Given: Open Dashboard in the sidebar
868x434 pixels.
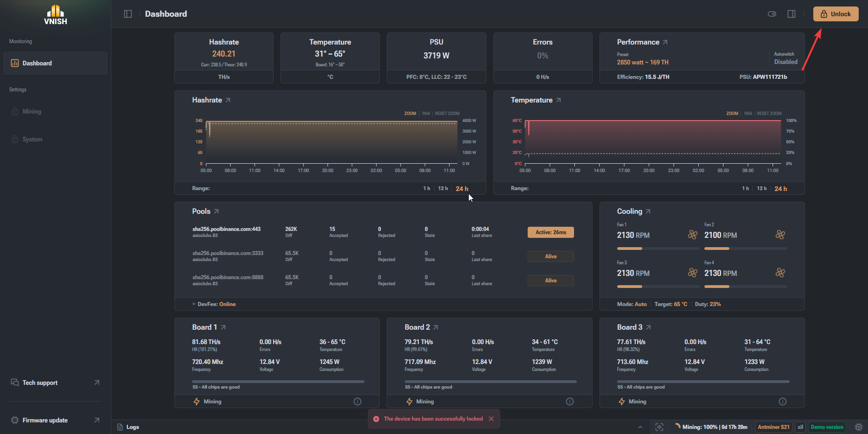Looking at the screenshot, I should pyautogui.click(x=55, y=63).
